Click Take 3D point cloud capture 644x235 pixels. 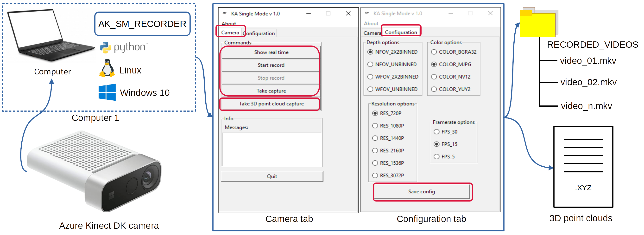pyautogui.click(x=271, y=104)
